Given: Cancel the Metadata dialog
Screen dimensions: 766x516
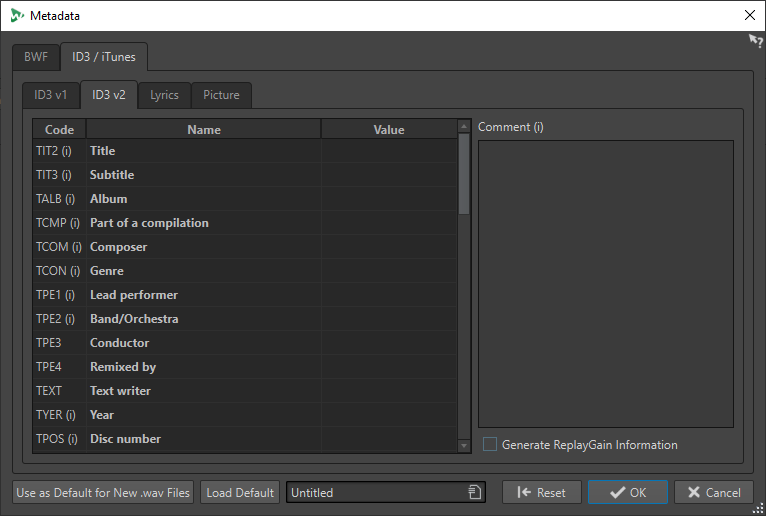Looking at the screenshot, I should (714, 492).
